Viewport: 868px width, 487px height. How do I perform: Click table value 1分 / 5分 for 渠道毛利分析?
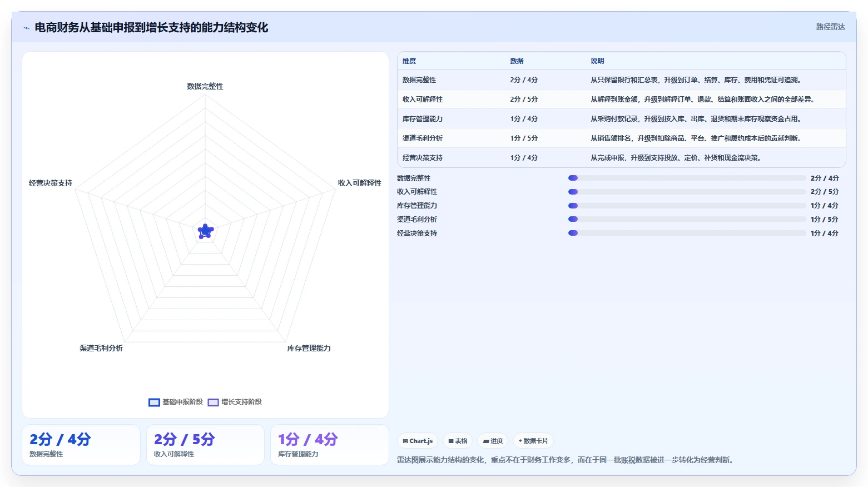[524, 138]
